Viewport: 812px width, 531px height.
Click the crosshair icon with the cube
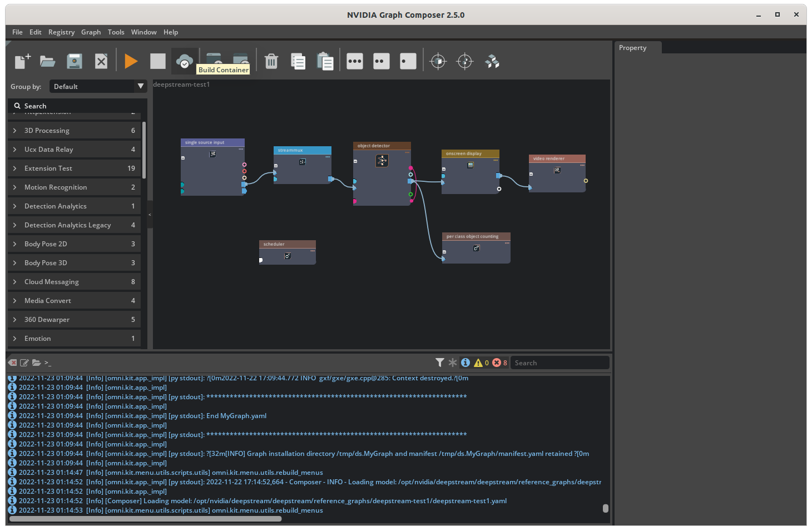pos(438,61)
